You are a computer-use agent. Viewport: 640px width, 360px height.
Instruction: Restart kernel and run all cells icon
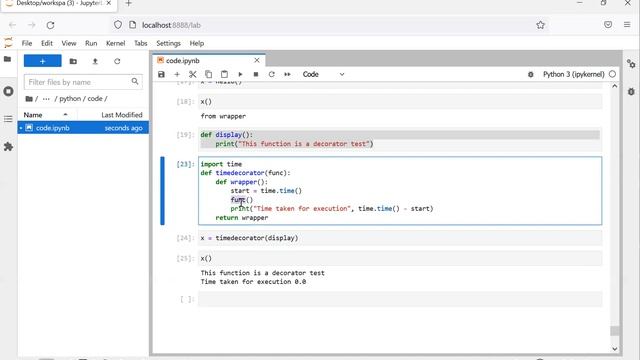[287, 74]
